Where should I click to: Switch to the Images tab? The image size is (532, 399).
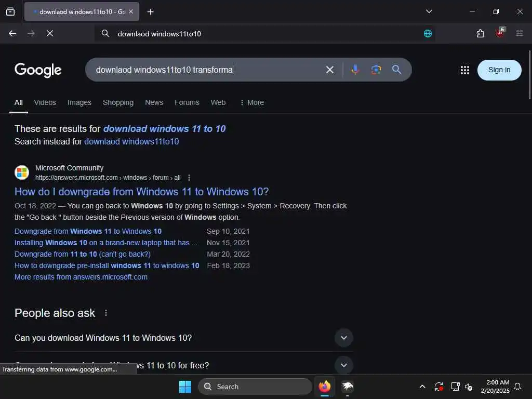(x=79, y=102)
